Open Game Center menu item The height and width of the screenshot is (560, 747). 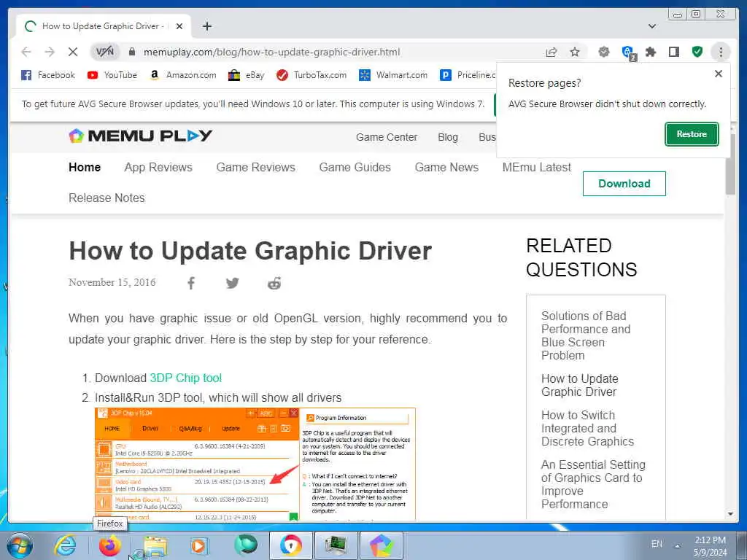pyautogui.click(x=387, y=137)
